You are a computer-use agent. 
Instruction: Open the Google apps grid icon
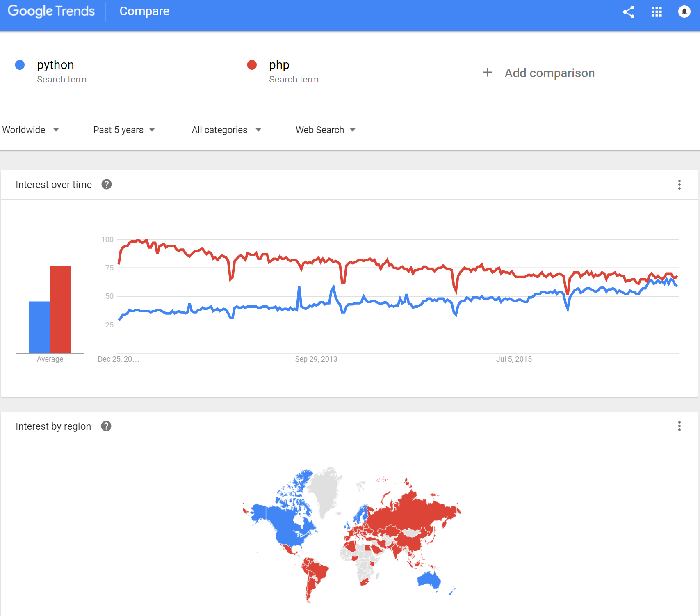(657, 12)
